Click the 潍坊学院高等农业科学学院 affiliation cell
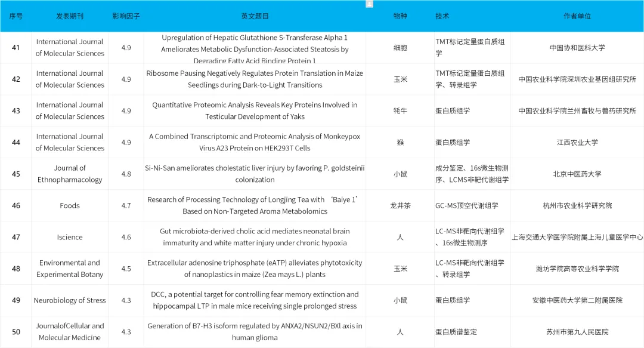This screenshot has width=644, height=348. pyautogui.click(x=577, y=269)
